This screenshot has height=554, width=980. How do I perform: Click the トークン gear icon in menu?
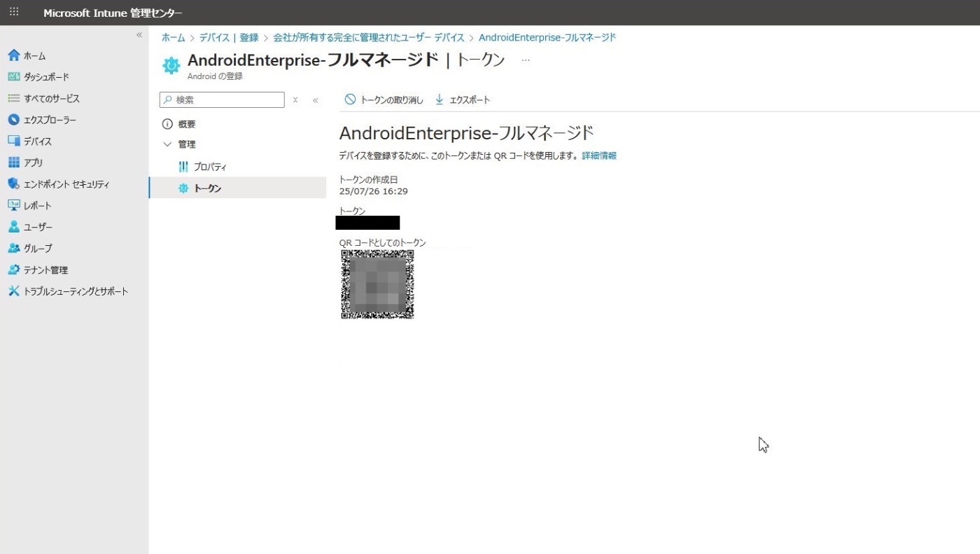click(183, 188)
